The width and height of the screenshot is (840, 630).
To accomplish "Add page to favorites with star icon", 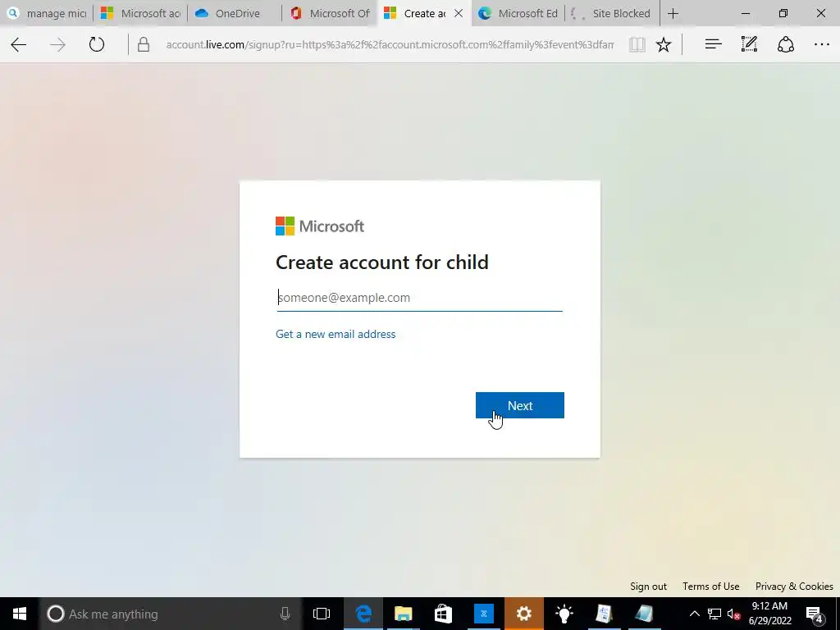I will click(x=663, y=44).
